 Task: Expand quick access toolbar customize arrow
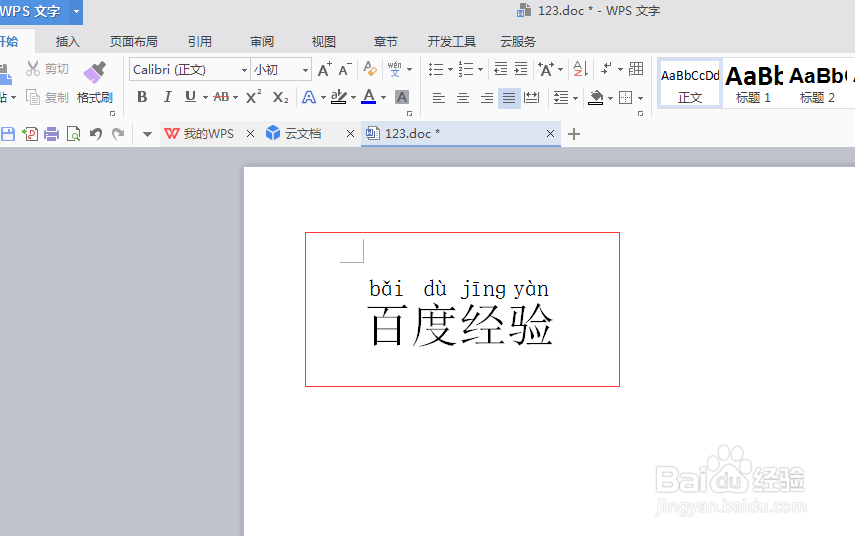[147, 134]
